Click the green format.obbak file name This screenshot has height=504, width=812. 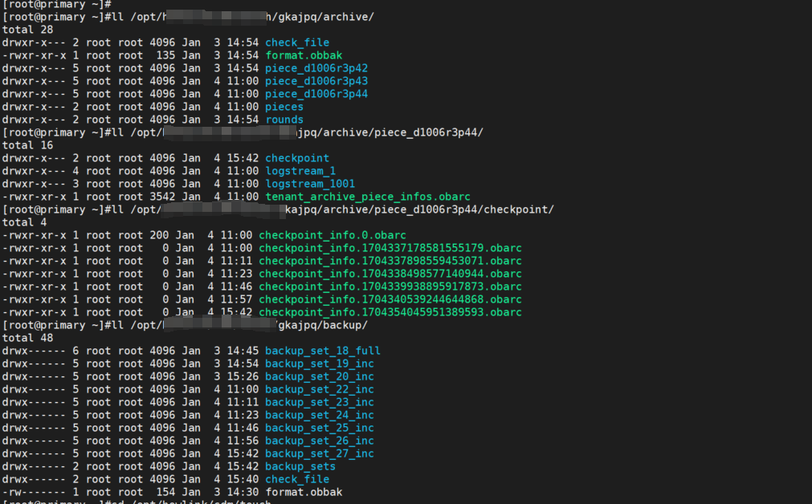(x=304, y=55)
